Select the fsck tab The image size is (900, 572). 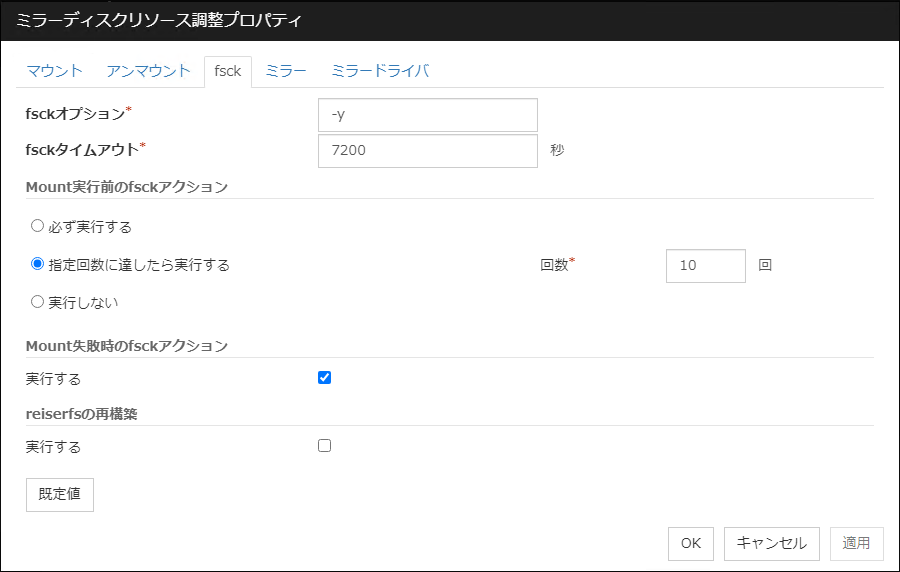(227, 72)
